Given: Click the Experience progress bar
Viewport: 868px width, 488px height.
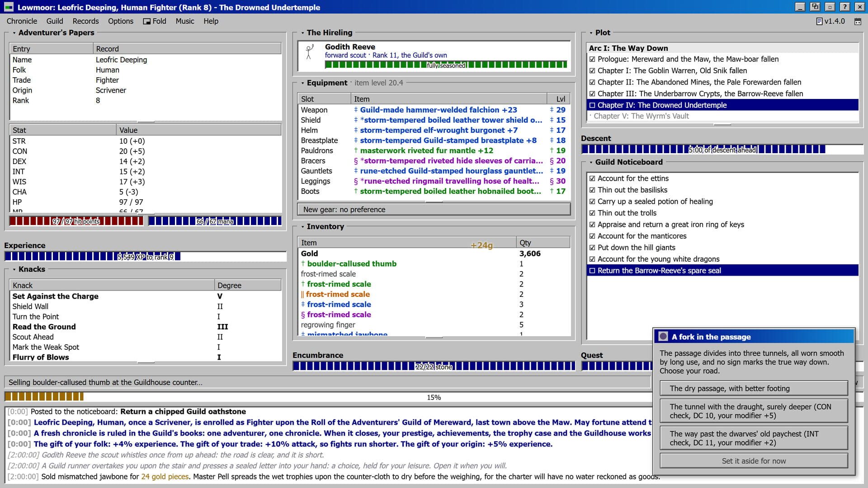Looking at the screenshot, I should (x=145, y=257).
